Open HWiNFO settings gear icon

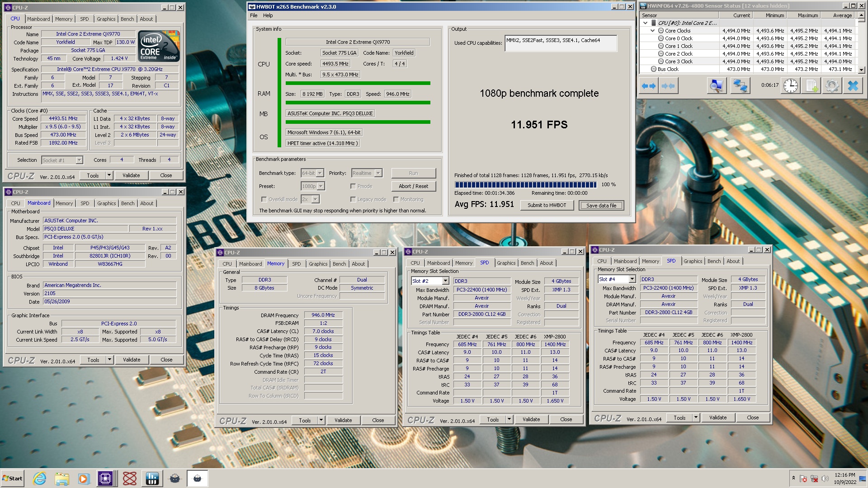point(832,86)
